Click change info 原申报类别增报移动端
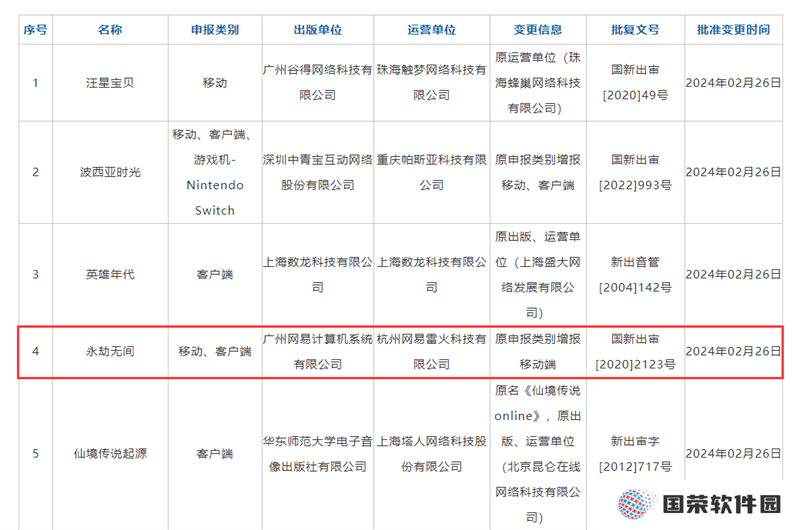800x530 pixels. tap(538, 351)
